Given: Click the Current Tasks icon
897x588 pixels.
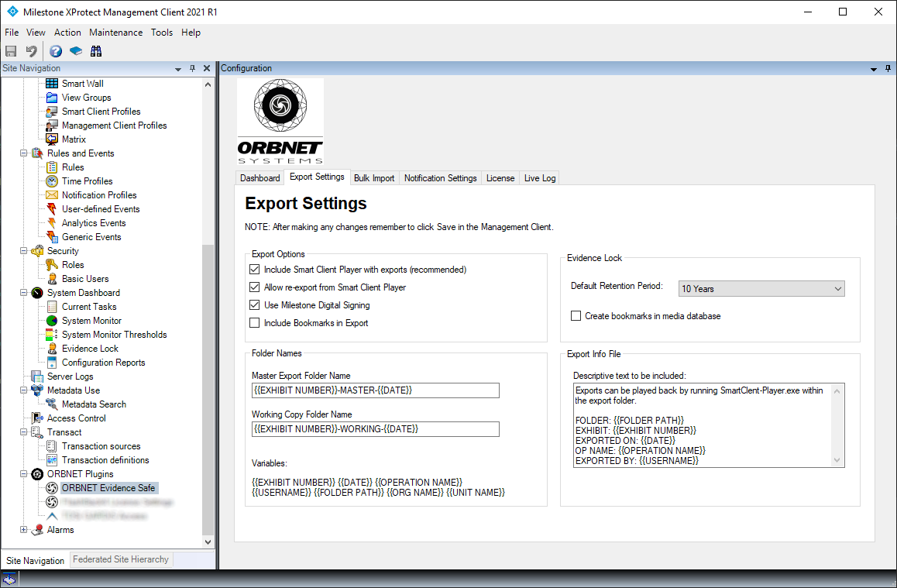Looking at the screenshot, I should (52, 307).
